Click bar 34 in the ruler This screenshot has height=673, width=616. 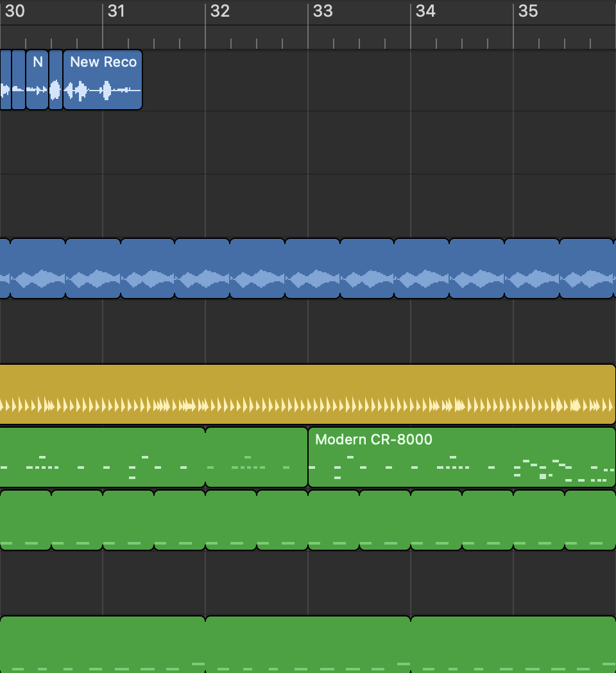pos(425,11)
